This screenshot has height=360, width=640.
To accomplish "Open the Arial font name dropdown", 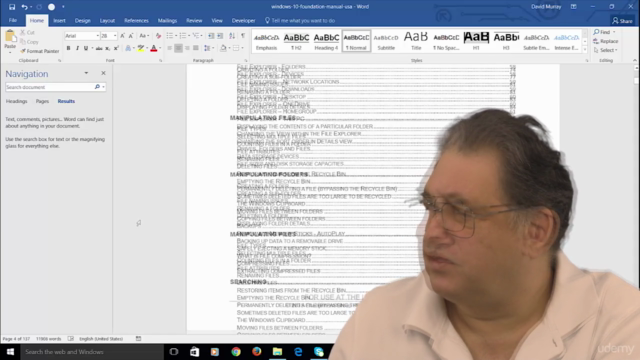I will click(98, 36).
